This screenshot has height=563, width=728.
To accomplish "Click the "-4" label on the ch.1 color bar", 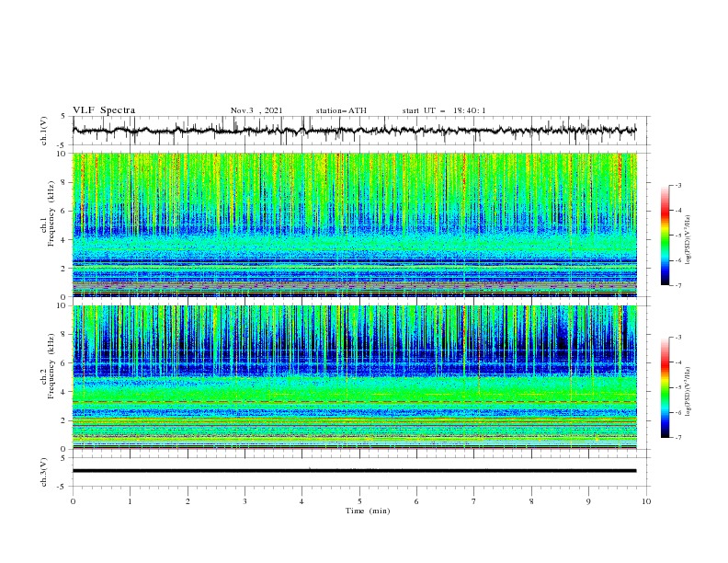I will (x=677, y=211).
